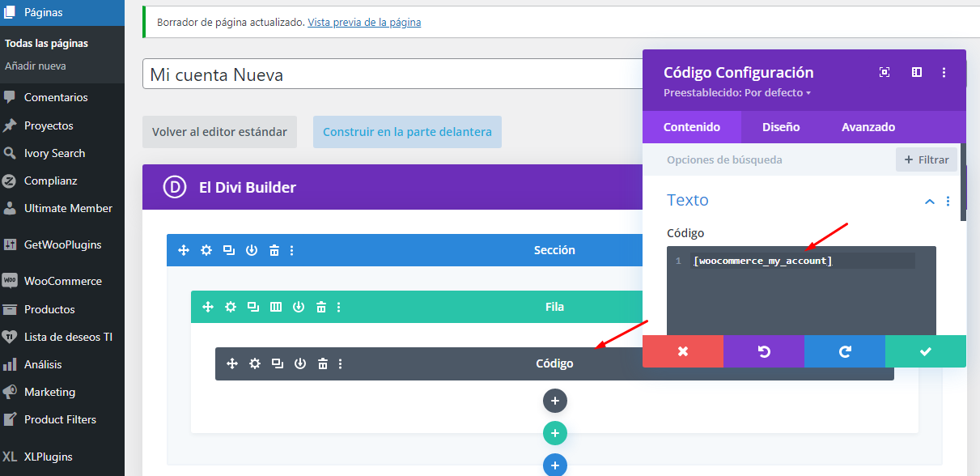Open Análisis in sidebar

(x=62, y=364)
